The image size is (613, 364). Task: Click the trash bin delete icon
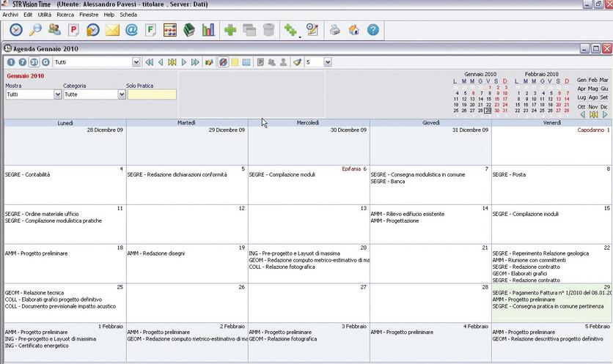click(x=268, y=30)
